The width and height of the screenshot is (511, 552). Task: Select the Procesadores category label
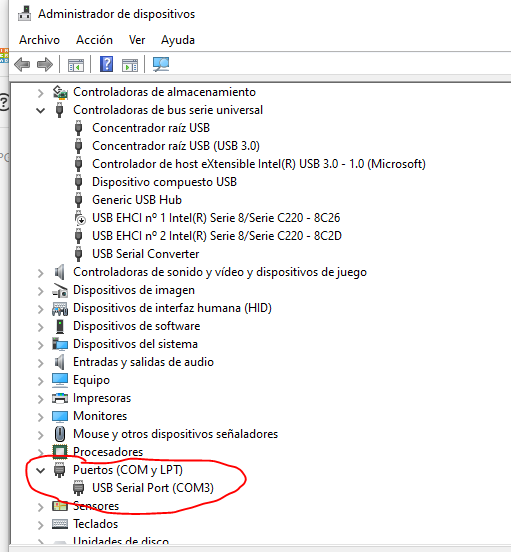click(108, 452)
